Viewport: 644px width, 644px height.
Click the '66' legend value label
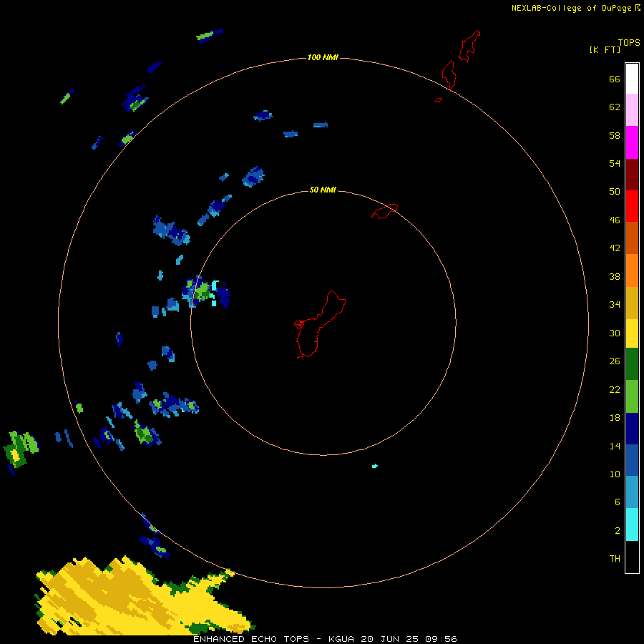pos(615,79)
